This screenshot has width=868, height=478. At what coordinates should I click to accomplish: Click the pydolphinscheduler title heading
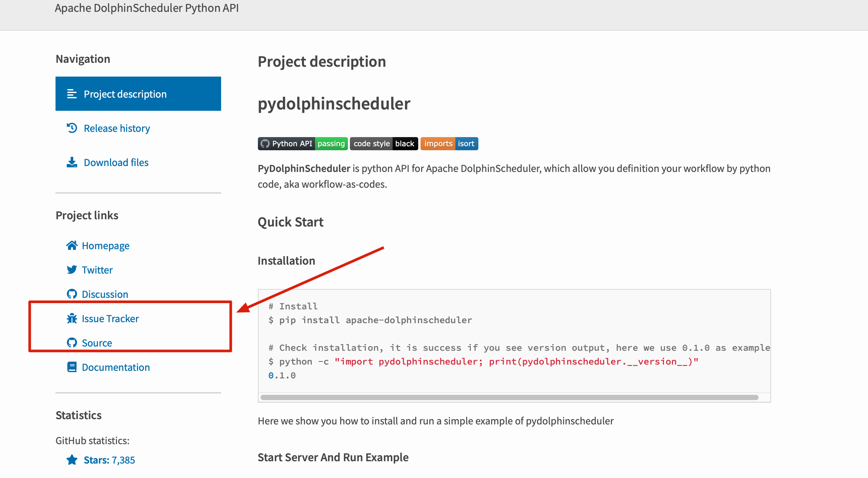click(x=334, y=104)
